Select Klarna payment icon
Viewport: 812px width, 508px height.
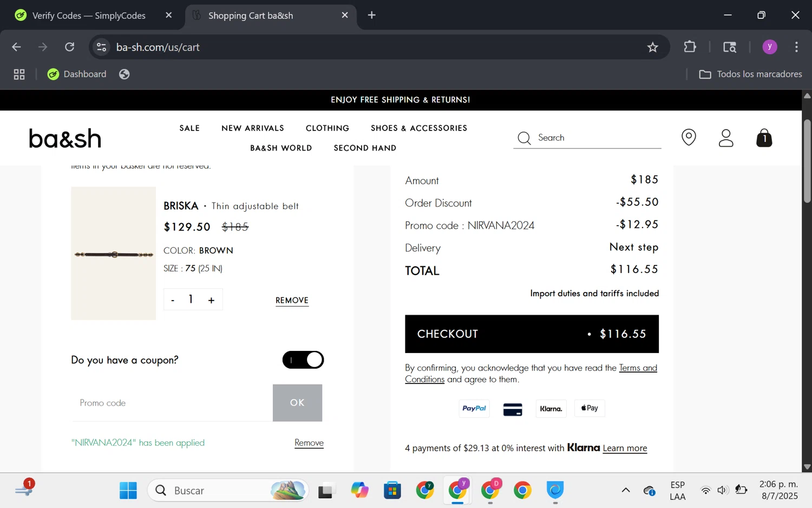[x=551, y=408]
